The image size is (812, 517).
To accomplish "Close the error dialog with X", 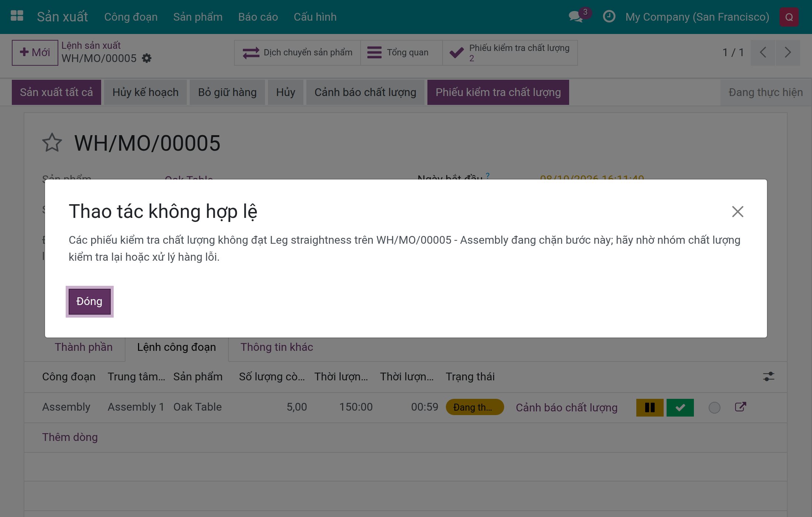I will 738,212.
